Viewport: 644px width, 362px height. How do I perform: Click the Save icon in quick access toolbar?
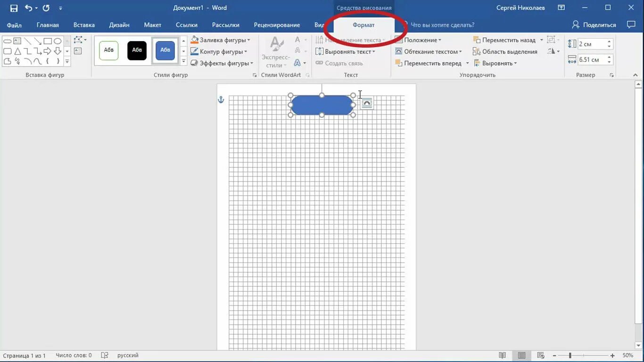coord(14,8)
